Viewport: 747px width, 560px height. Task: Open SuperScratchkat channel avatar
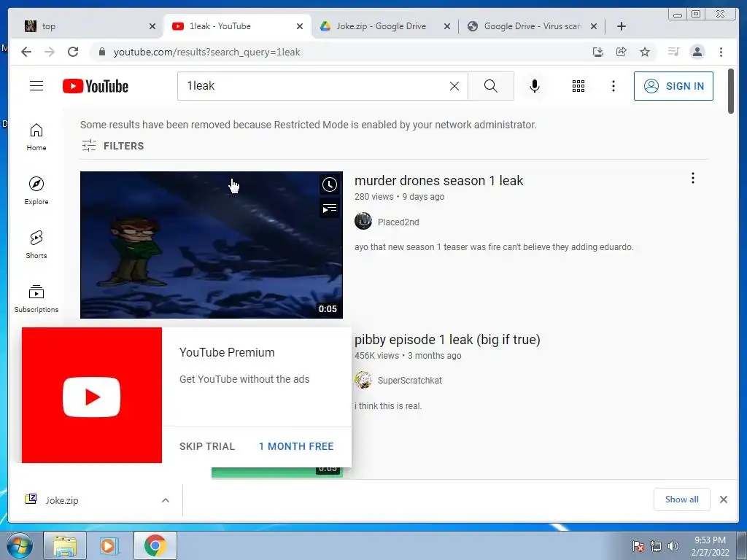[x=363, y=380]
